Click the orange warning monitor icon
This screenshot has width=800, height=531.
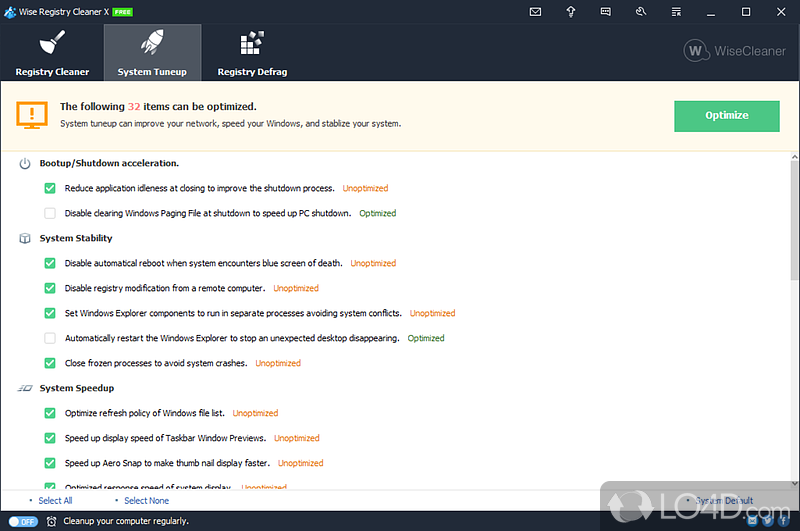point(32,115)
